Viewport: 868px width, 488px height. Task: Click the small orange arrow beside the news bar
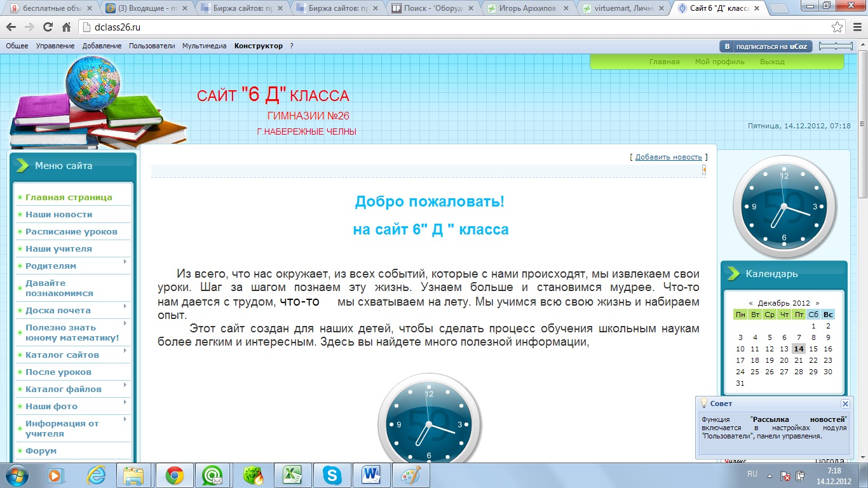point(704,170)
